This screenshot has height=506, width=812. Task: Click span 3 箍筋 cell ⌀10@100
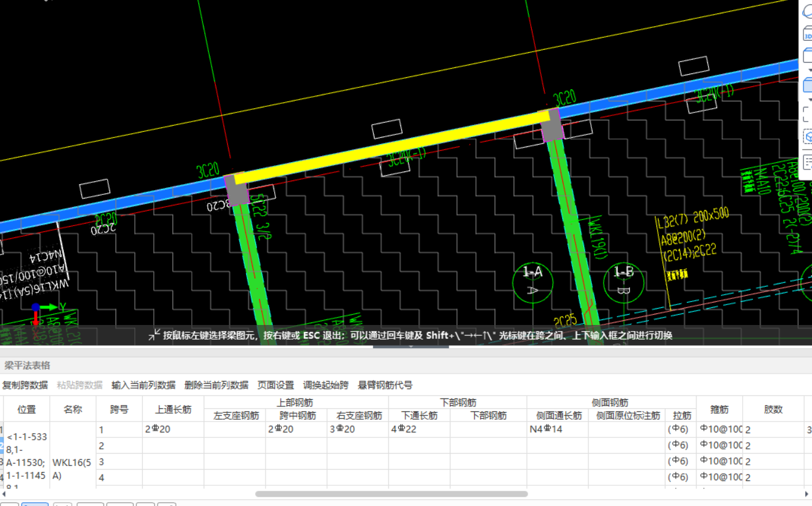(x=719, y=461)
